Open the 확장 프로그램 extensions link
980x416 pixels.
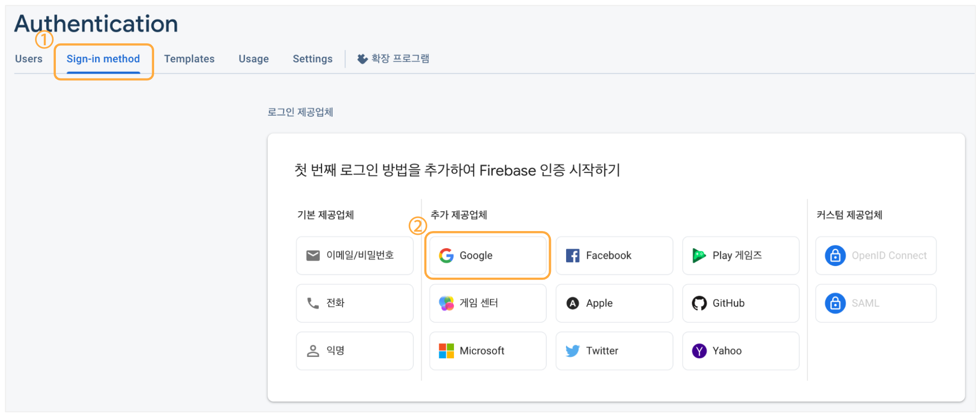(x=394, y=59)
